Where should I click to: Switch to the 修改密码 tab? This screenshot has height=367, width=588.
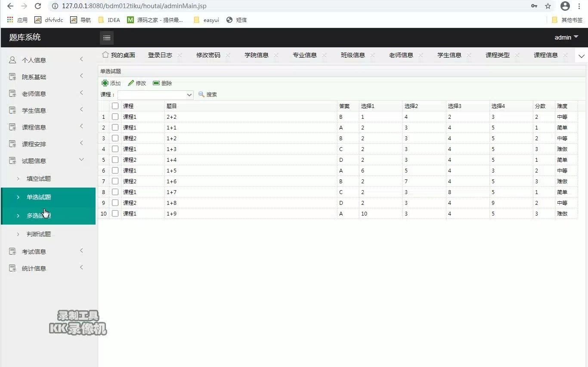tap(208, 55)
